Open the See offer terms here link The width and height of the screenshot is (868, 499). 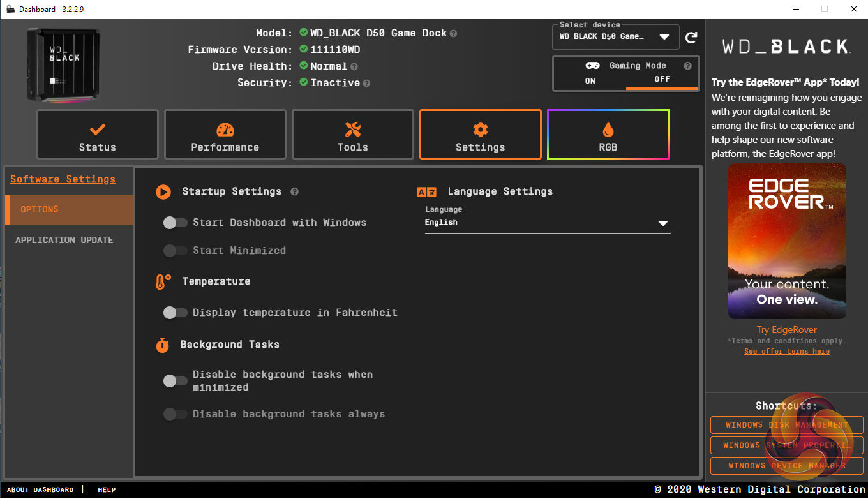pyautogui.click(x=787, y=352)
